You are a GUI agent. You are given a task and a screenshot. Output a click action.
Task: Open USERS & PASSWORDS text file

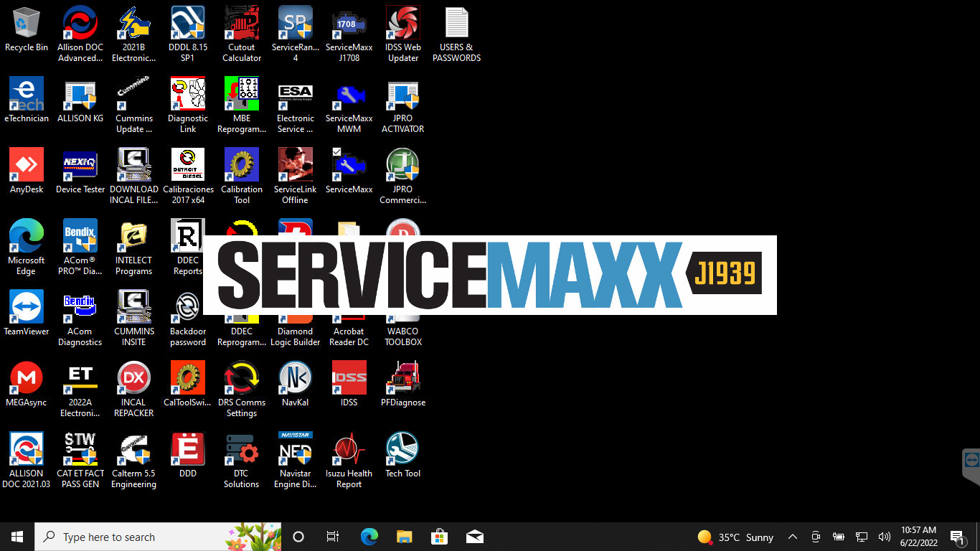coord(457,34)
